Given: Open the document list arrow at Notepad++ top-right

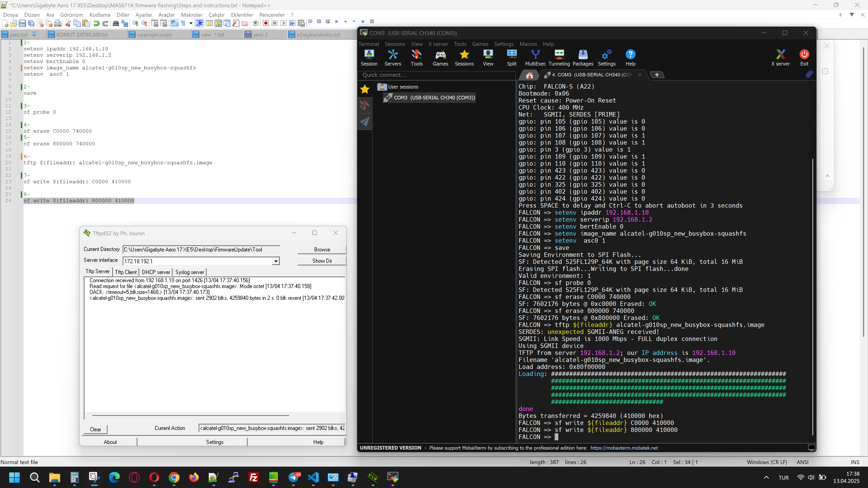Looking at the screenshot, I should (852, 15).
